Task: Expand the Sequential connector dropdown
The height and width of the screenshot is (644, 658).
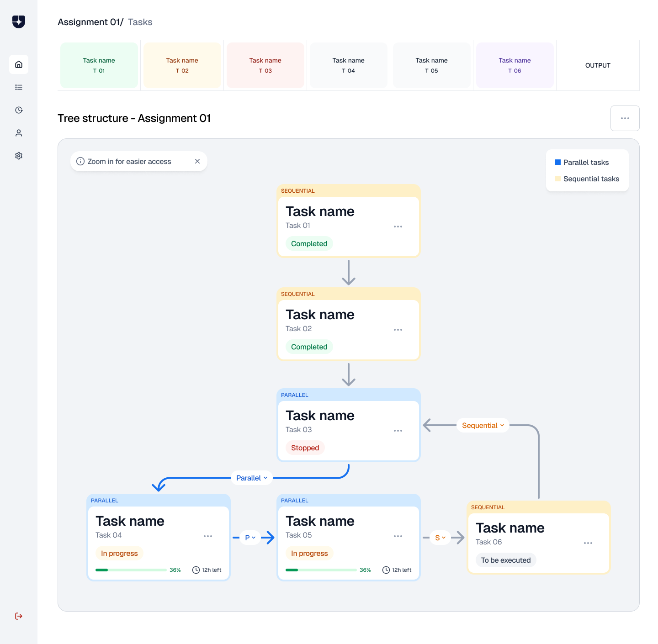Action: pos(483,425)
